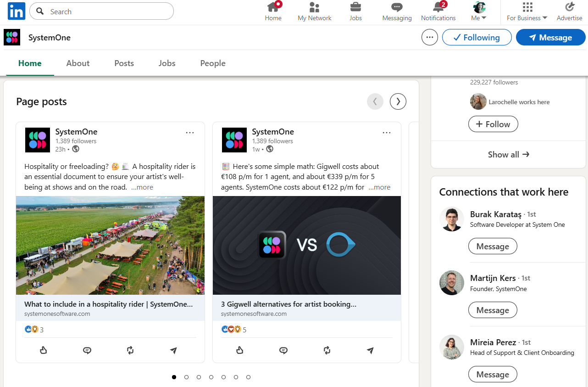Open My Network
Screen dimensions: 588x387
[x=315, y=11]
